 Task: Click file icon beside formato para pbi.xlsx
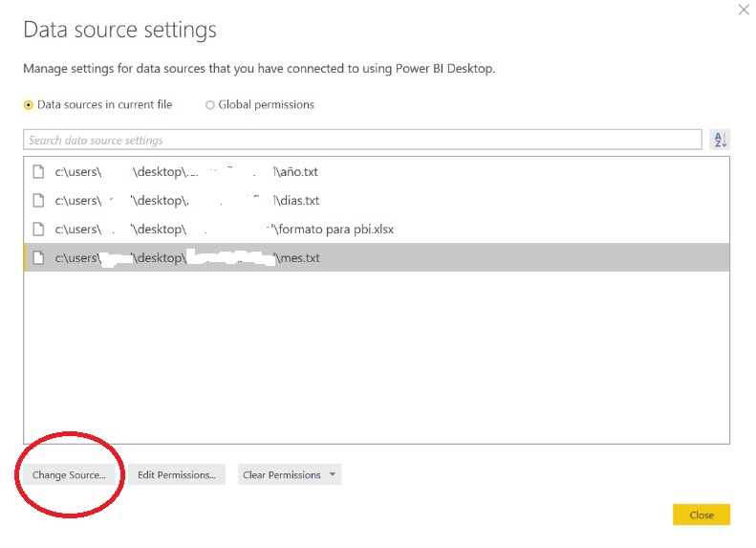pyautogui.click(x=38, y=230)
